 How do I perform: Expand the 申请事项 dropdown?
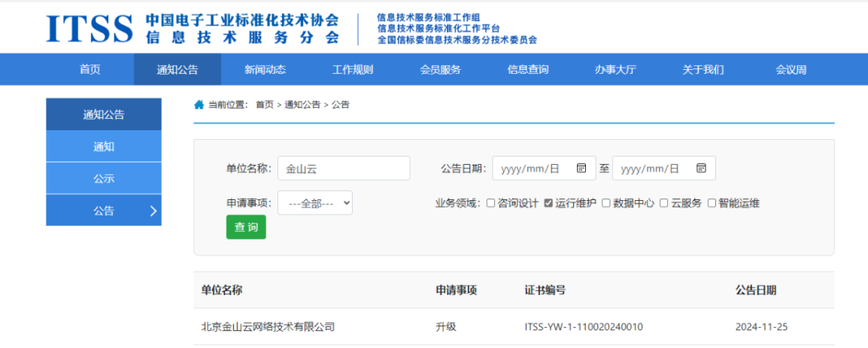click(x=315, y=203)
